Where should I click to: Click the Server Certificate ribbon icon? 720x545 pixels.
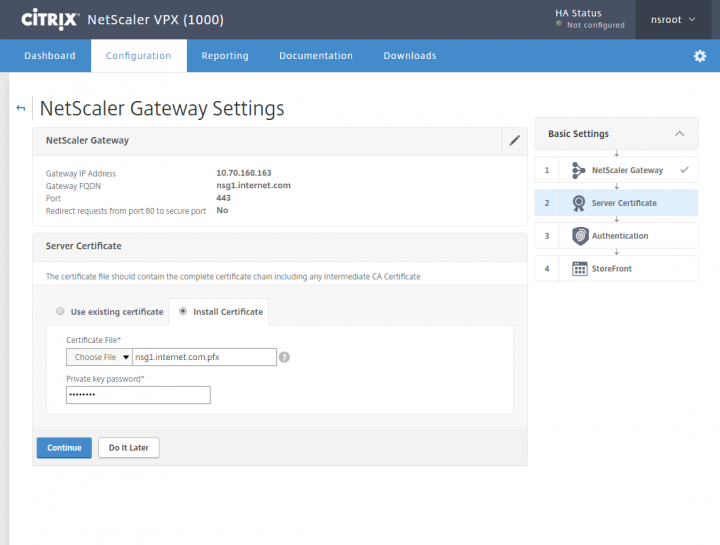tap(579, 203)
